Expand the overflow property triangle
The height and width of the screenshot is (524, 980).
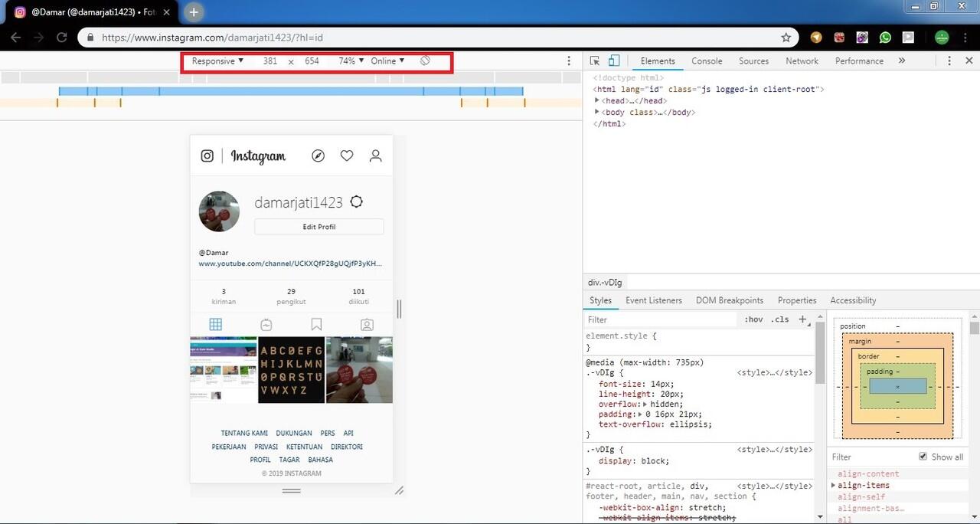645,404
